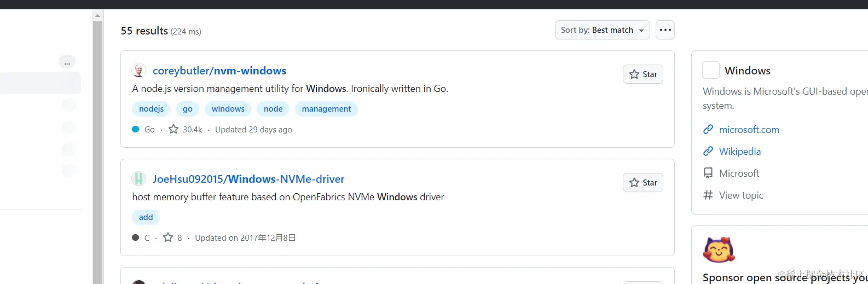Click star count icon for nvm-windows
This screenshot has height=284, width=868.
173,129
